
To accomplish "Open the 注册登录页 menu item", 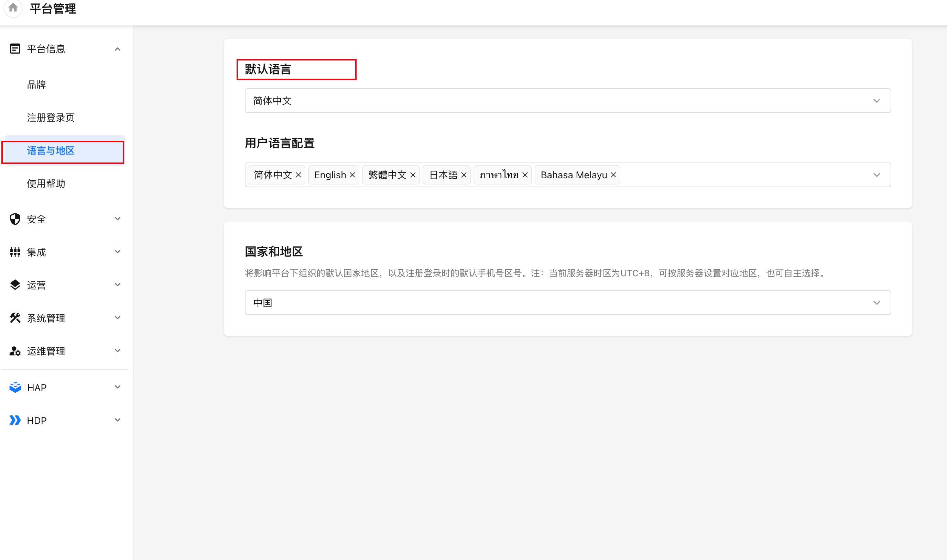I will pyautogui.click(x=65, y=118).
